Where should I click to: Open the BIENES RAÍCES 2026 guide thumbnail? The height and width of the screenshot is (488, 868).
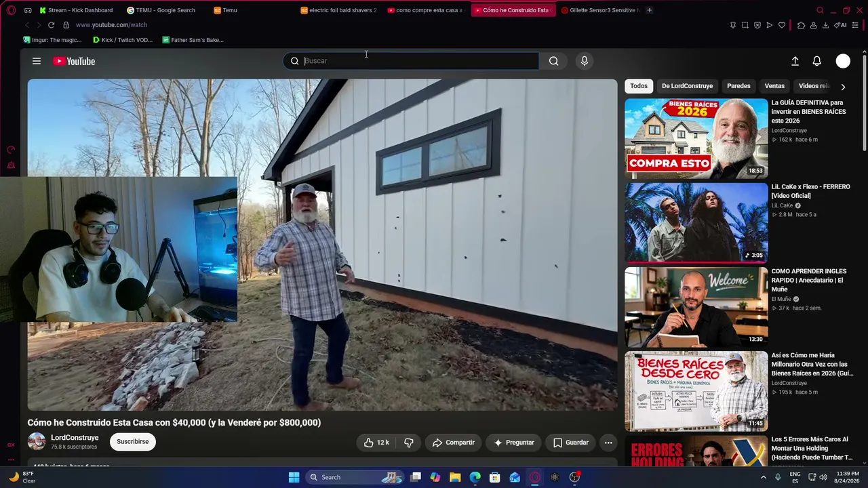(696, 138)
